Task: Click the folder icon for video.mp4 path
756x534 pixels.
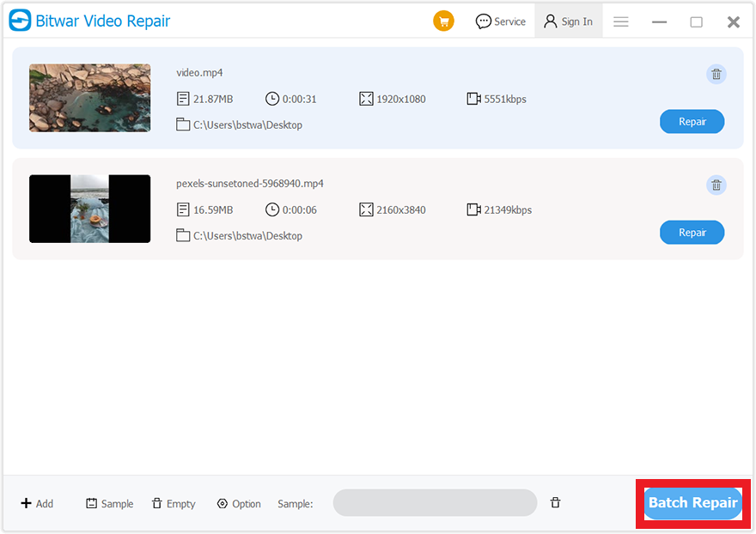Action: [183, 124]
